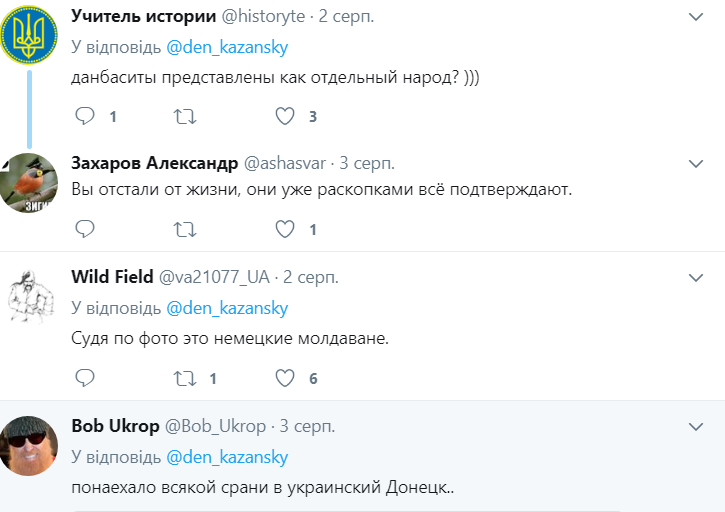This screenshot has height=512, width=725.
Task: Open @den_kazansky mention in Wild Field's reply
Action: coord(226,307)
